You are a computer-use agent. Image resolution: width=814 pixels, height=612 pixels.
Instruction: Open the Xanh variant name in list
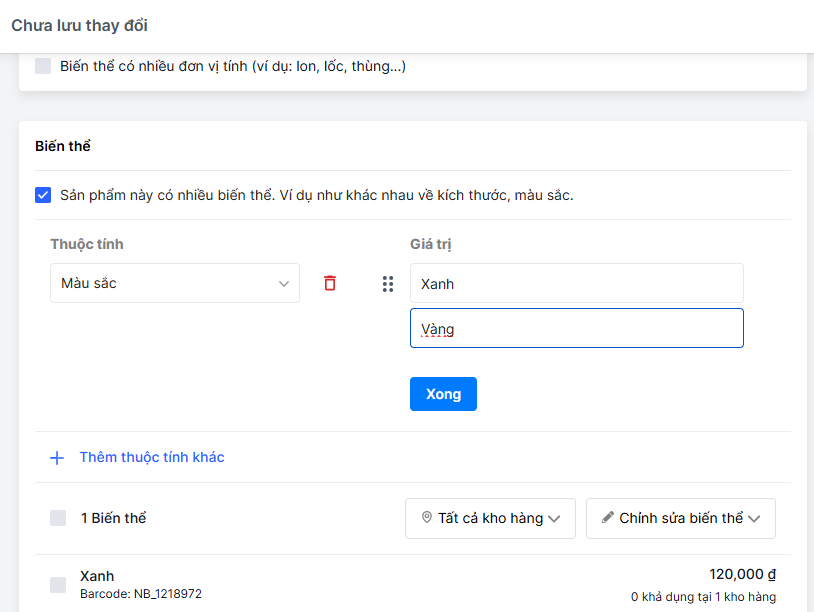(x=97, y=576)
